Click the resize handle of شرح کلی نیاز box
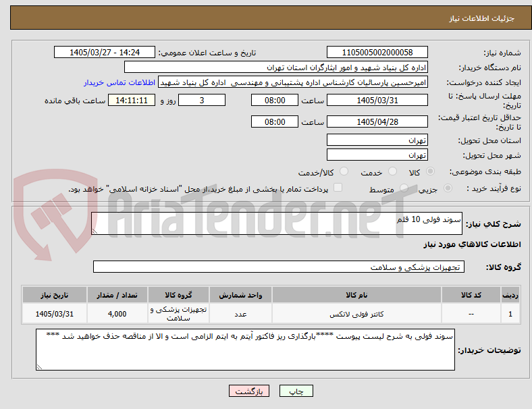Screen dimensions: 532x409 pyautogui.click(x=95, y=231)
